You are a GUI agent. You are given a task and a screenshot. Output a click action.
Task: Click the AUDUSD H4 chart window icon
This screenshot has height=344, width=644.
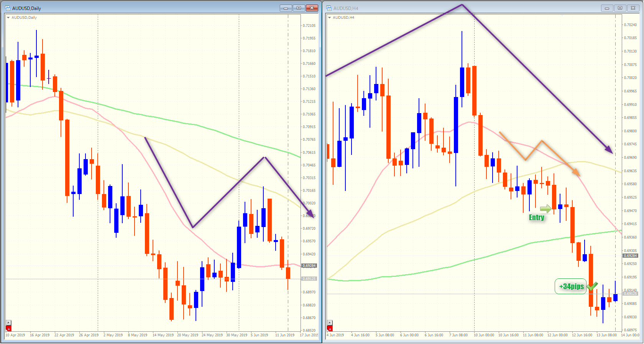pos(329,8)
